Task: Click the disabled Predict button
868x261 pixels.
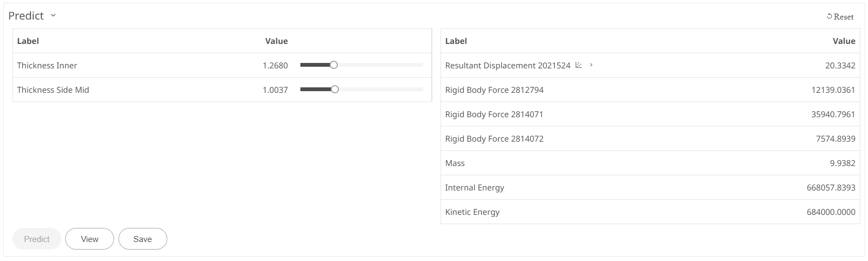Action: [36, 239]
